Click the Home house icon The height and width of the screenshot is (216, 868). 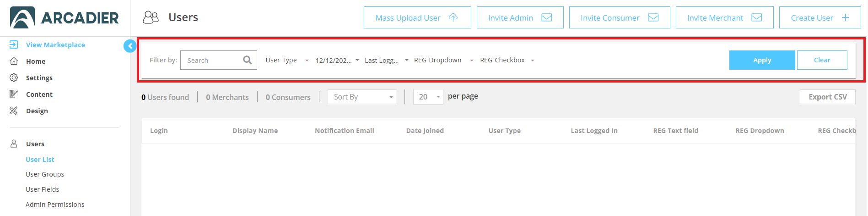14,61
